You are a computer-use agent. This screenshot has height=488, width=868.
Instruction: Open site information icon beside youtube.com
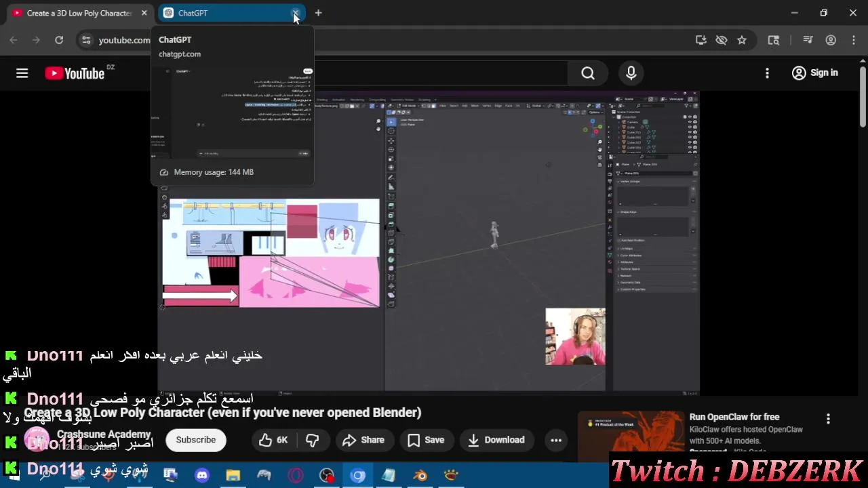(85, 40)
